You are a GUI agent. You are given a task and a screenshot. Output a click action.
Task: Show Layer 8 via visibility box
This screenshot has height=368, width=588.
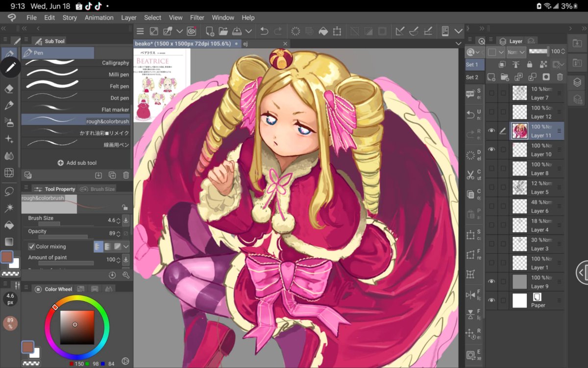491,168
